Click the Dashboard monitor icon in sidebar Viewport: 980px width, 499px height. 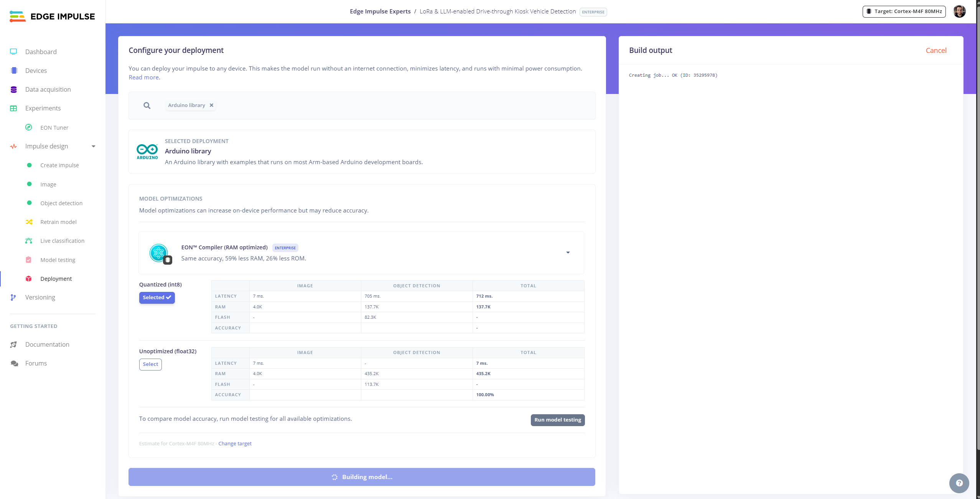(13, 52)
